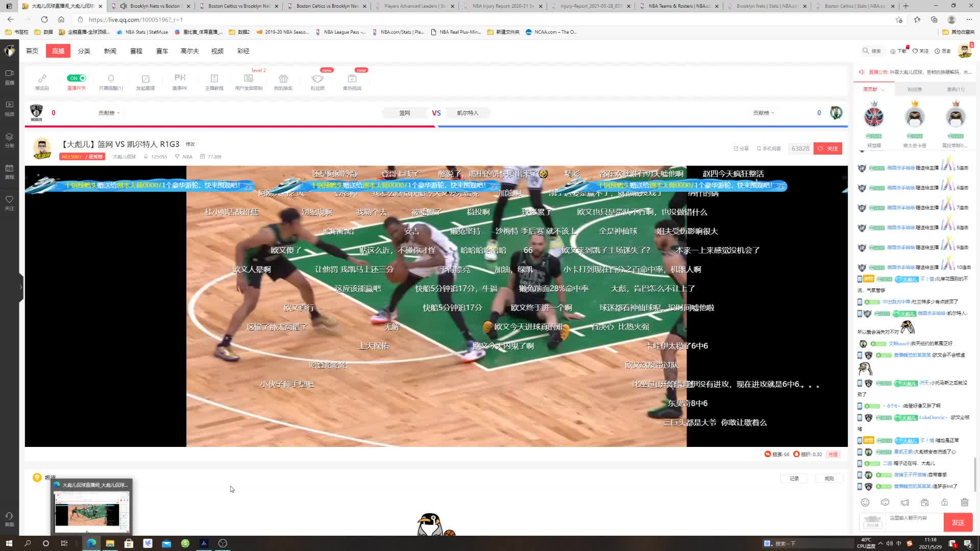Click the red 关注 follow button
980x551 pixels.
click(x=828, y=148)
